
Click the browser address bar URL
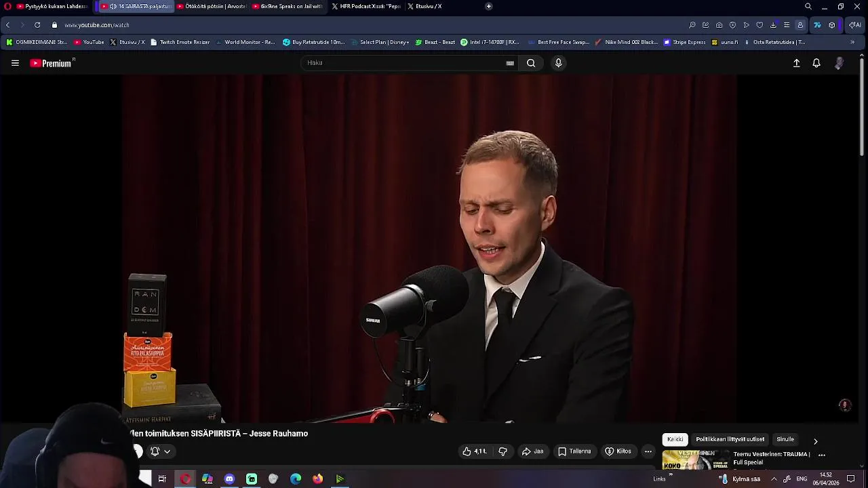point(97,25)
